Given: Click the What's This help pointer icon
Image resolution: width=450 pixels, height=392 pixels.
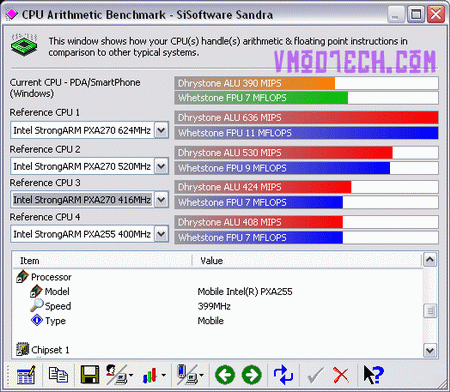Looking at the screenshot, I should coord(374,375).
